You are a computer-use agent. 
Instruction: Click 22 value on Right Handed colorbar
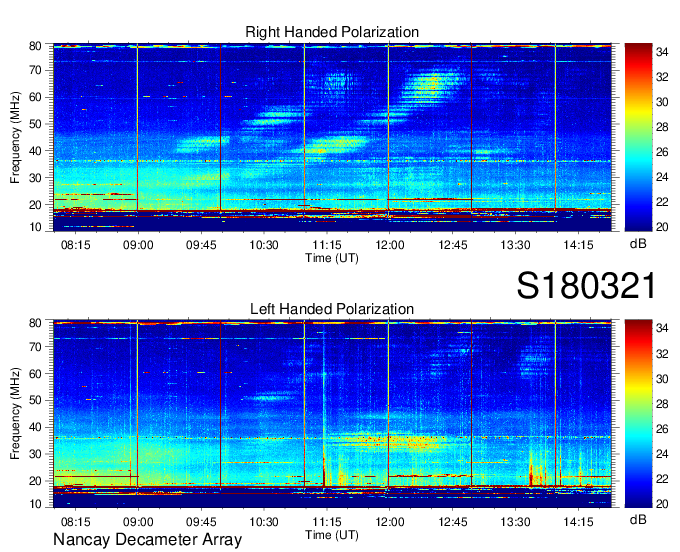click(x=662, y=202)
